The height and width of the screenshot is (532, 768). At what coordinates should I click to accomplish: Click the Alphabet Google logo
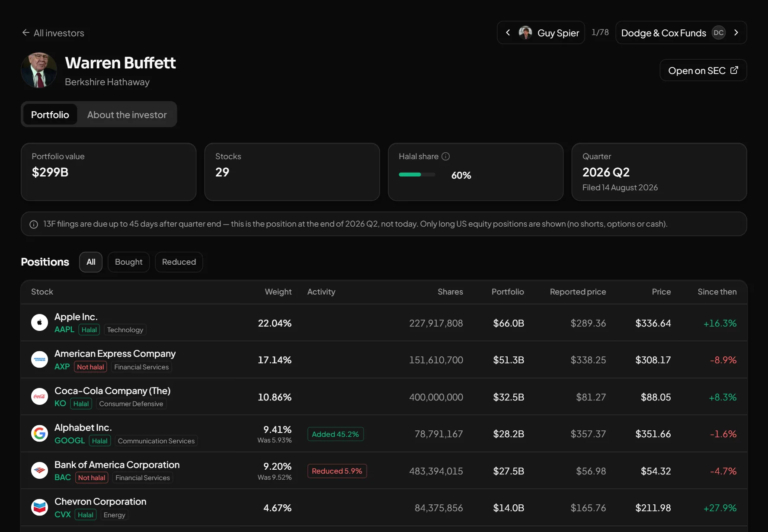(39, 433)
